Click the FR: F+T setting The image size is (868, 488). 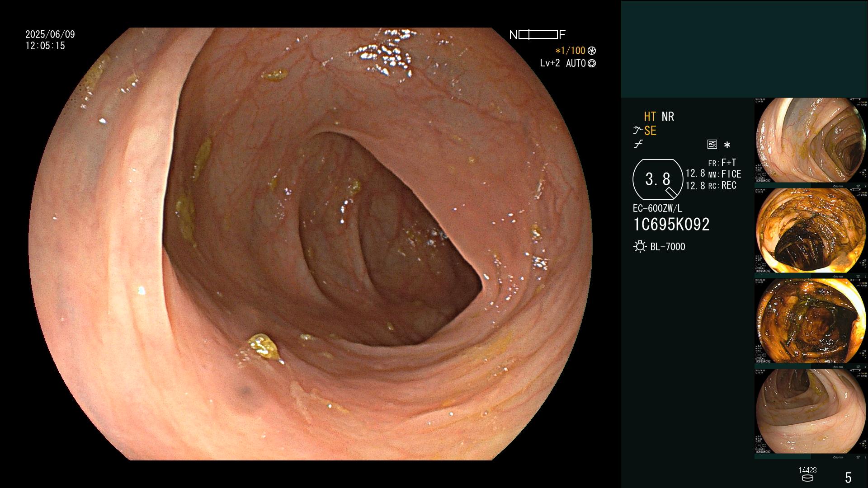point(722,163)
